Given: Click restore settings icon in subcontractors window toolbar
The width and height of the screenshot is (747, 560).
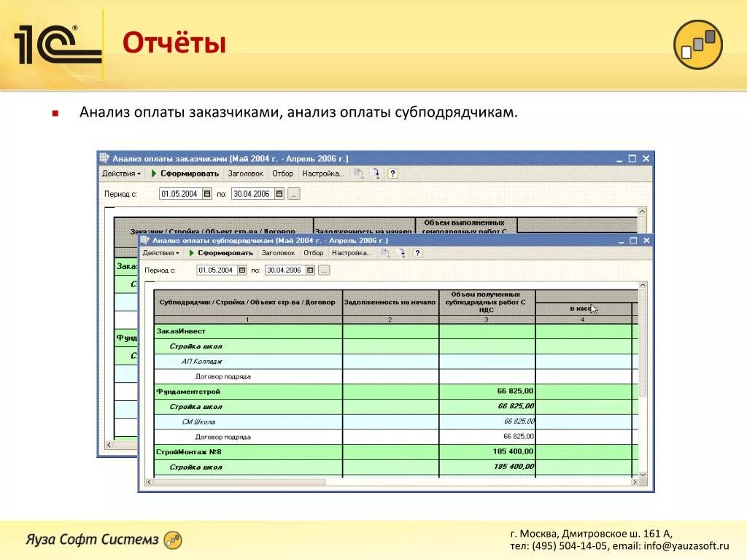Looking at the screenshot, I should coord(385,253).
